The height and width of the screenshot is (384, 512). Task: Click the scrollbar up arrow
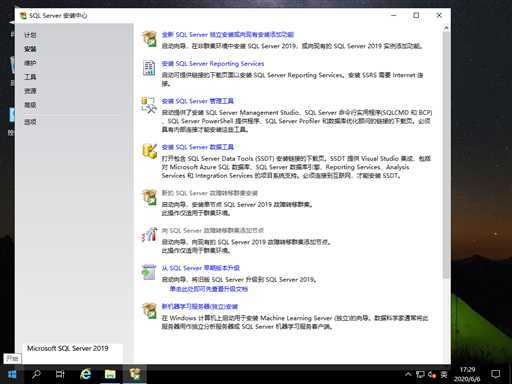pos(446,28)
